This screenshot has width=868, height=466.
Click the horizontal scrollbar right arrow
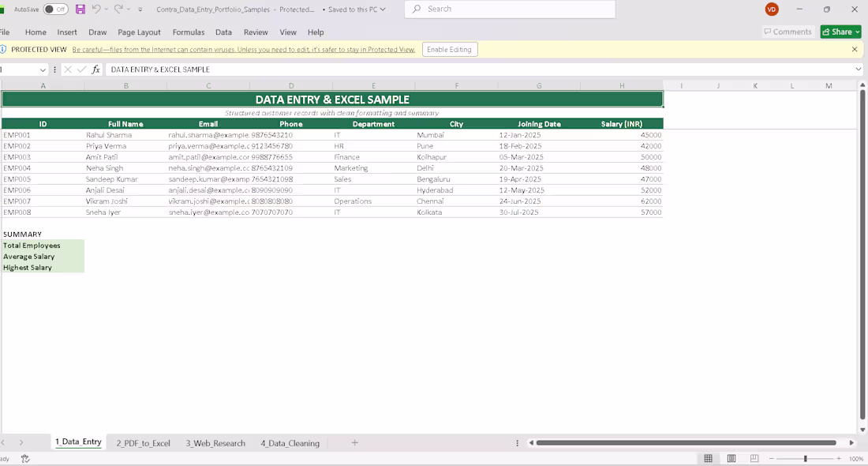click(x=851, y=443)
